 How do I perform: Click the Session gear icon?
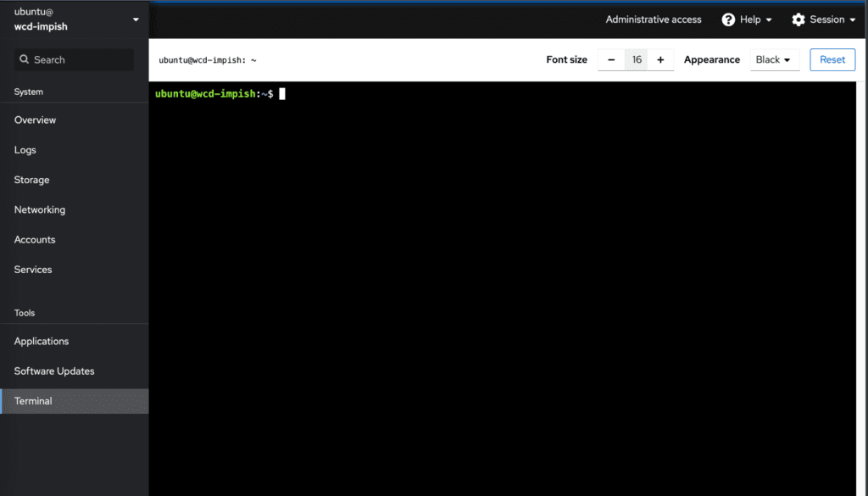coord(798,20)
